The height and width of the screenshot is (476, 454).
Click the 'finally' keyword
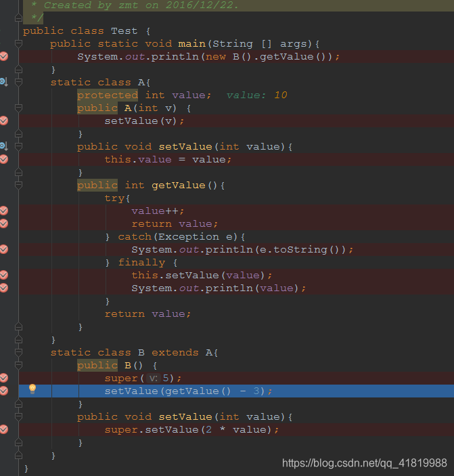[141, 262]
